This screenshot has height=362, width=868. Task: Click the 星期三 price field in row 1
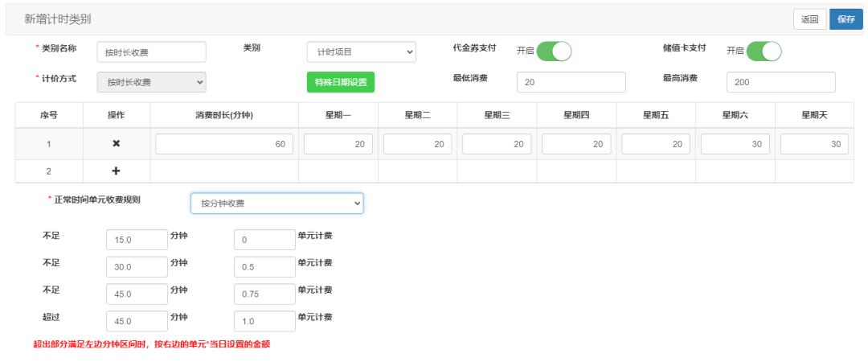tap(497, 144)
